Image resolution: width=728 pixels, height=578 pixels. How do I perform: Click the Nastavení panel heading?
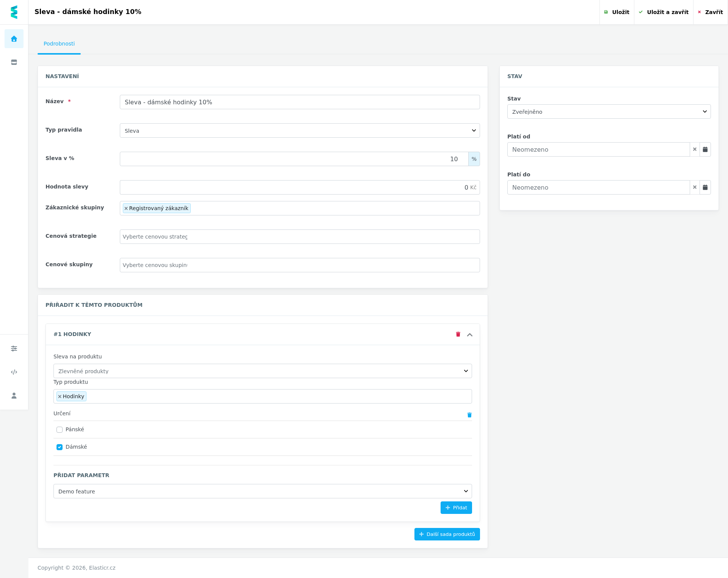pos(62,76)
